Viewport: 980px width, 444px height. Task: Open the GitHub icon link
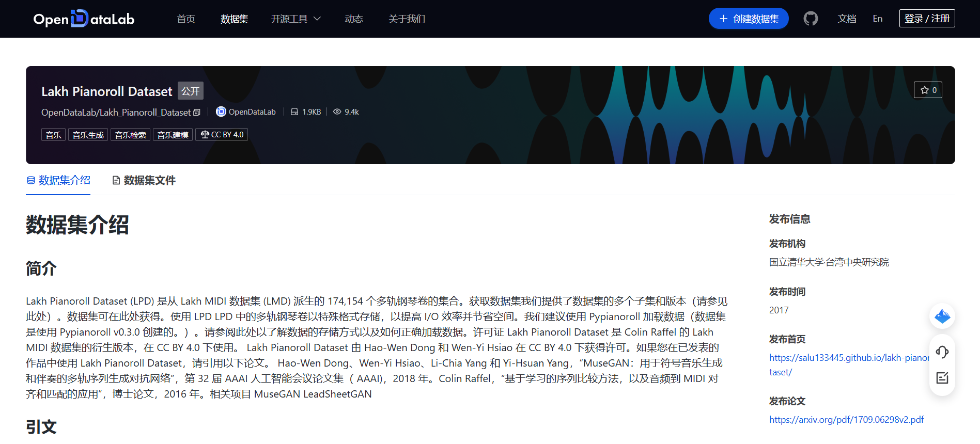(811, 19)
